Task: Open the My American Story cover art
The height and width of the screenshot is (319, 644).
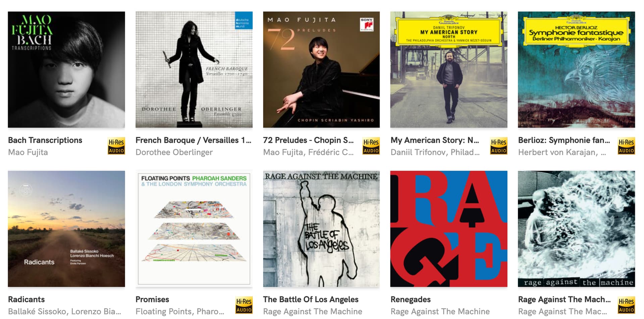Action: click(x=449, y=69)
